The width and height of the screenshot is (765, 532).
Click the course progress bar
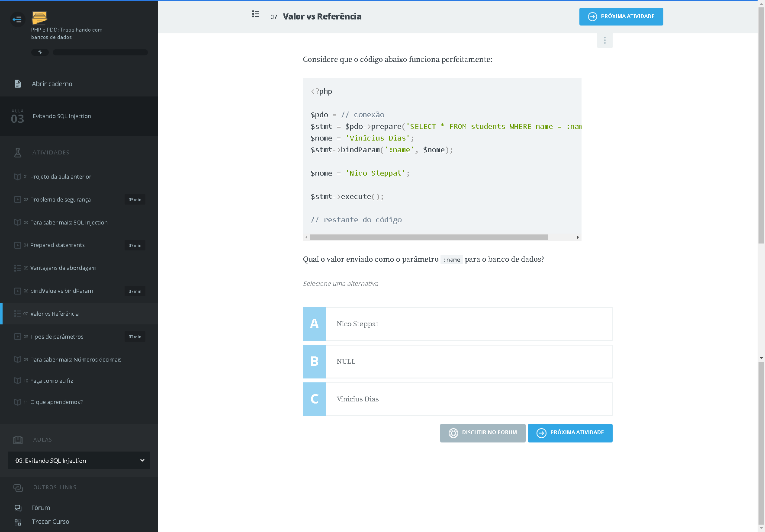(100, 52)
